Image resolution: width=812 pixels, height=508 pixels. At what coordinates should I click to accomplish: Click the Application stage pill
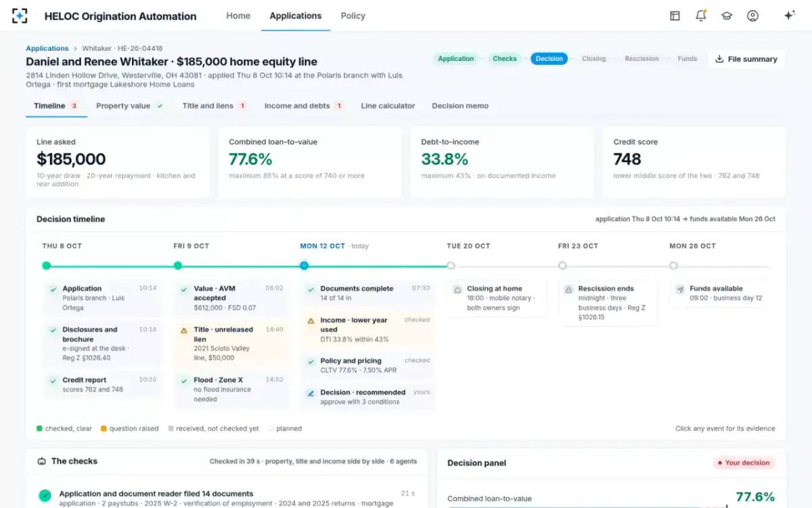click(456, 59)
